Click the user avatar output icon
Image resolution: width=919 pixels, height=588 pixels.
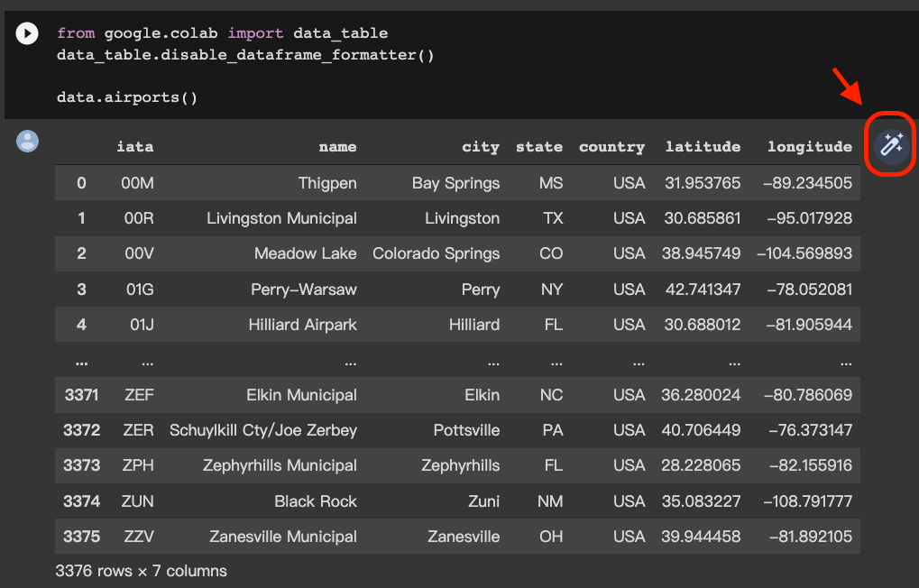(28, 141)
